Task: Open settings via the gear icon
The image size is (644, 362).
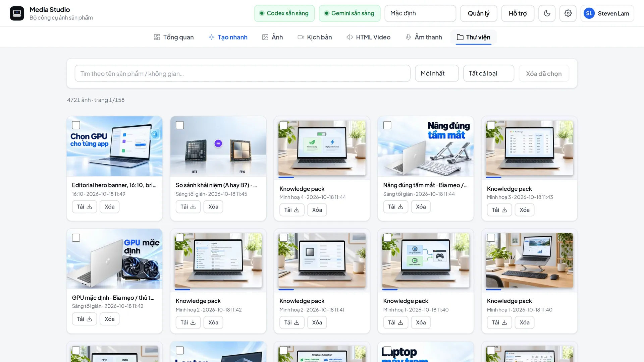Action: click(x=568, y=13)
